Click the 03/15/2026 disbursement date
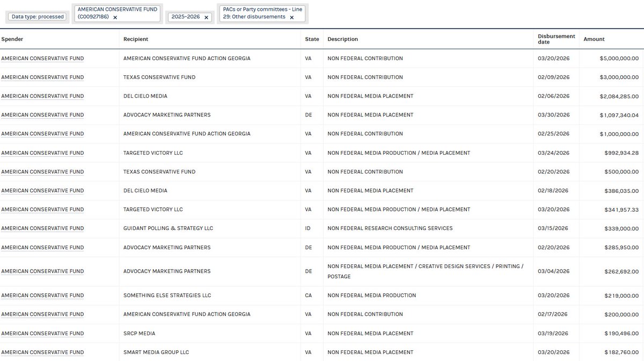This screenshot has width=644, height=361. (x=554, y=228)
